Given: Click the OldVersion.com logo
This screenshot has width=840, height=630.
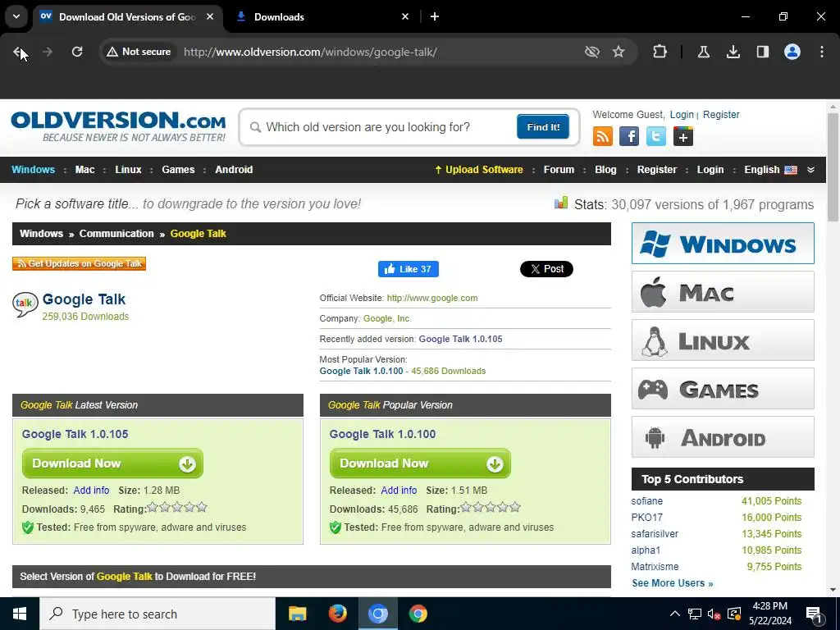Looking at the screenshot, I should 118,126.
